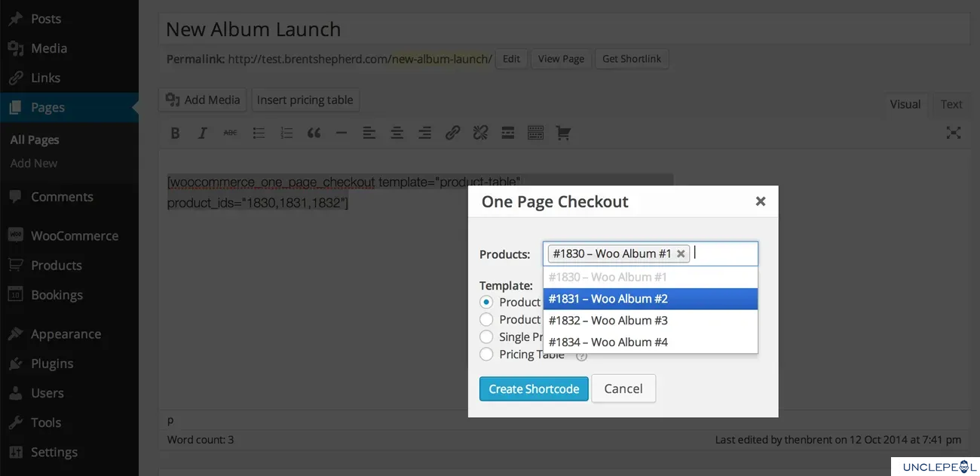The width and height of the screenshot is (980, 476).
Task: Select the Single Product template radio button
Action: [486, 336]
